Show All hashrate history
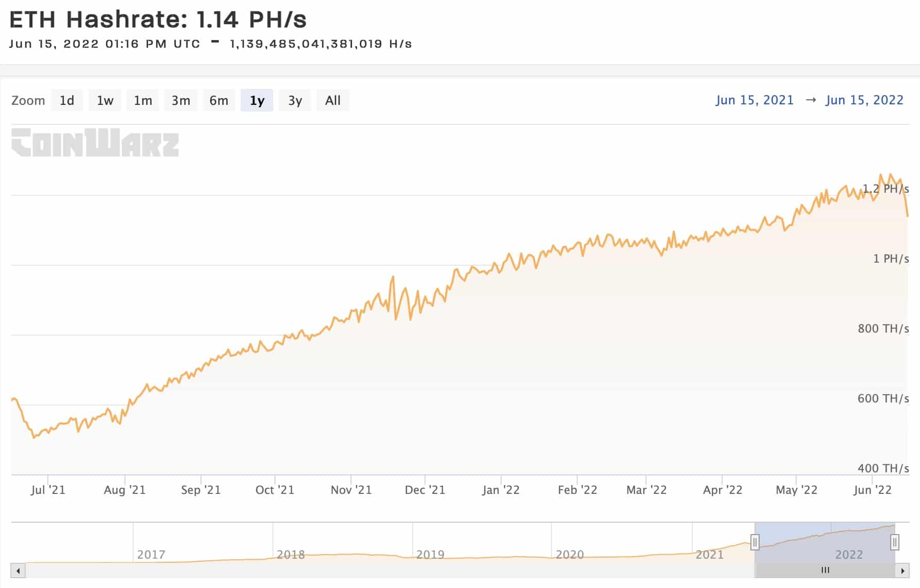The height and width of the screenshot is (588, 920). (333, 100)
